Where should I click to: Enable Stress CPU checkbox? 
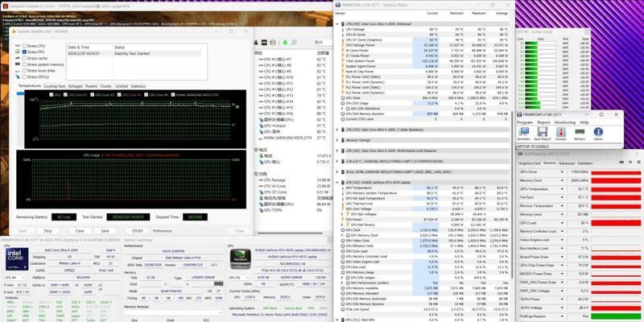pyautogui.click(x=25, y=46)
